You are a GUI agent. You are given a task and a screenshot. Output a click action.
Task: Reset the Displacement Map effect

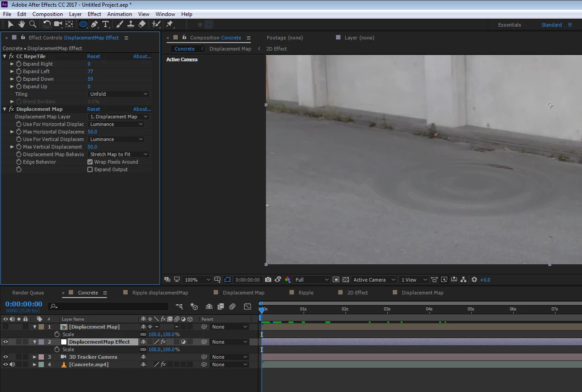pos(94,109)
